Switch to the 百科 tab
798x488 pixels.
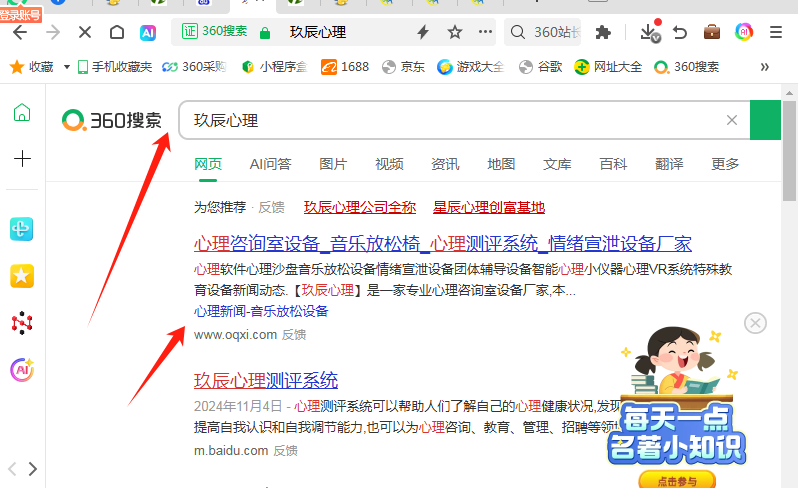tap(613, 164)
